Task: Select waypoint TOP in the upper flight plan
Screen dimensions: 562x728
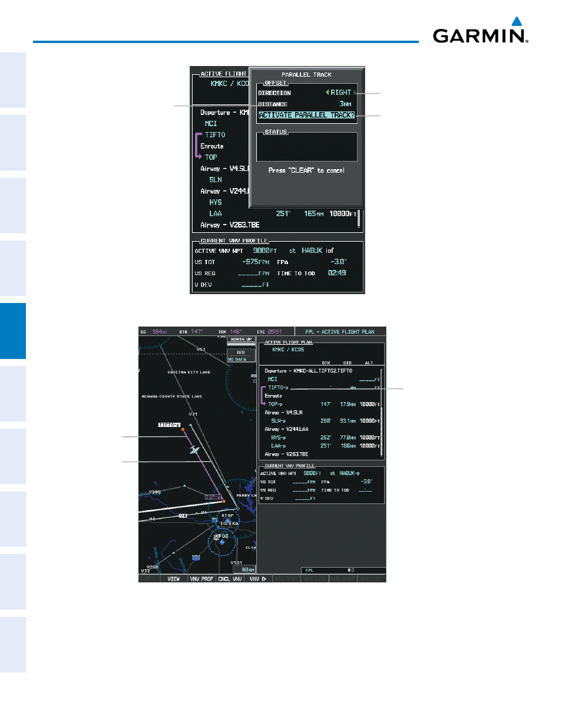Action: (x=211, y=157)
